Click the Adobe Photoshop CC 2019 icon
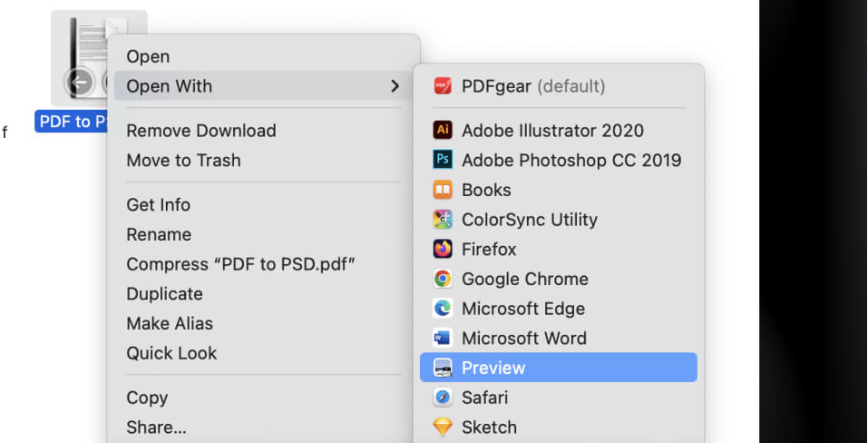 pos(443,160)
